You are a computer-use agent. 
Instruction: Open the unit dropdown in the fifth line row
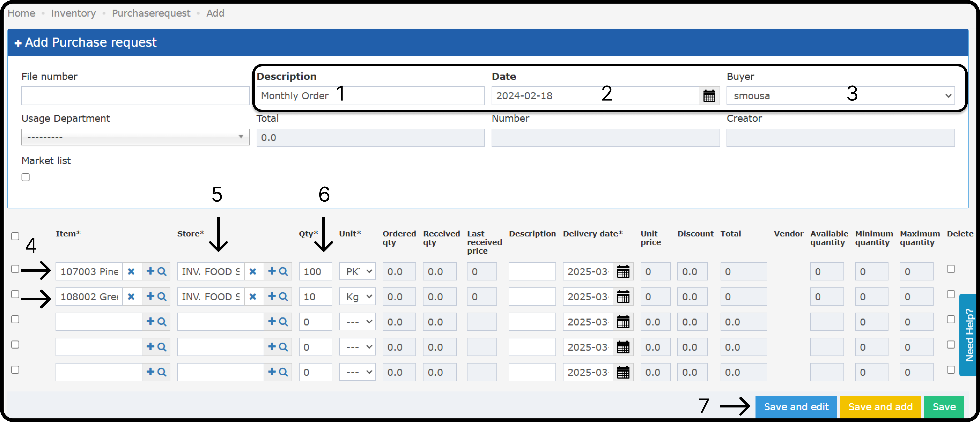point(357,372)
